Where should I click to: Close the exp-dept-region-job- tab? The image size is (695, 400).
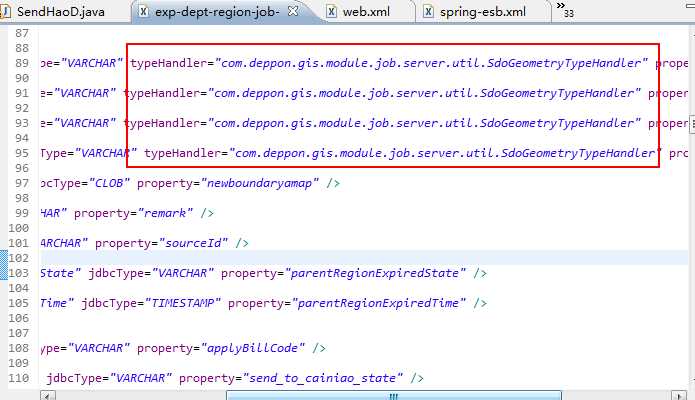(x=293, y=11)
